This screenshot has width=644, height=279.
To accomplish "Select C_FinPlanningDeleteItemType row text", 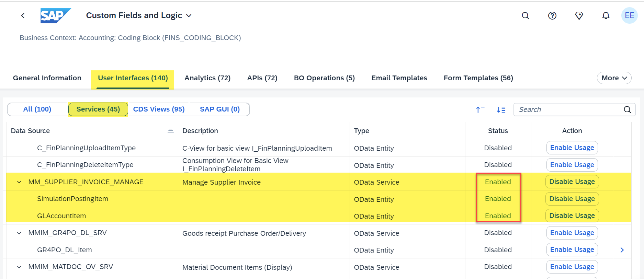I will [x=85, y=165].
